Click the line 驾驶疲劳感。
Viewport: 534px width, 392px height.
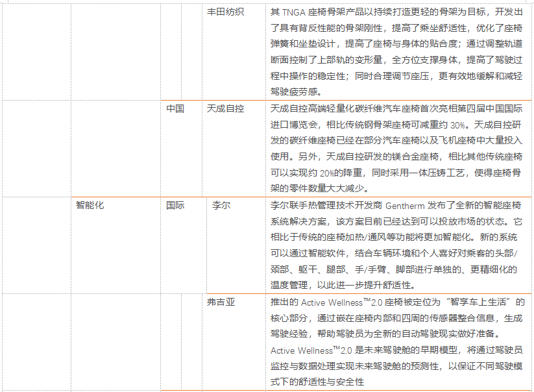click(296, 92)
